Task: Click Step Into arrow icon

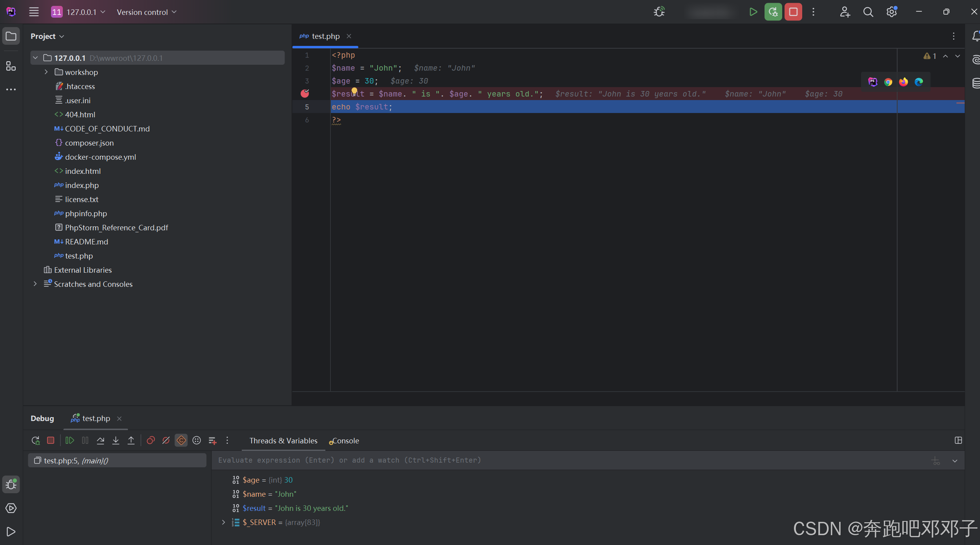Action: pyautogui.click(x=116, y=441)
